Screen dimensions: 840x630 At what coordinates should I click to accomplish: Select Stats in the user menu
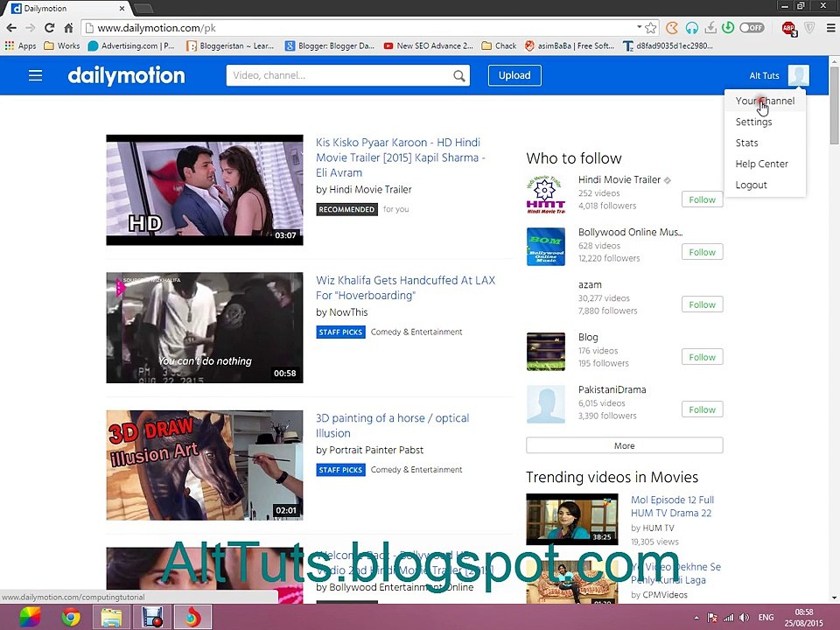click(765, 143)
